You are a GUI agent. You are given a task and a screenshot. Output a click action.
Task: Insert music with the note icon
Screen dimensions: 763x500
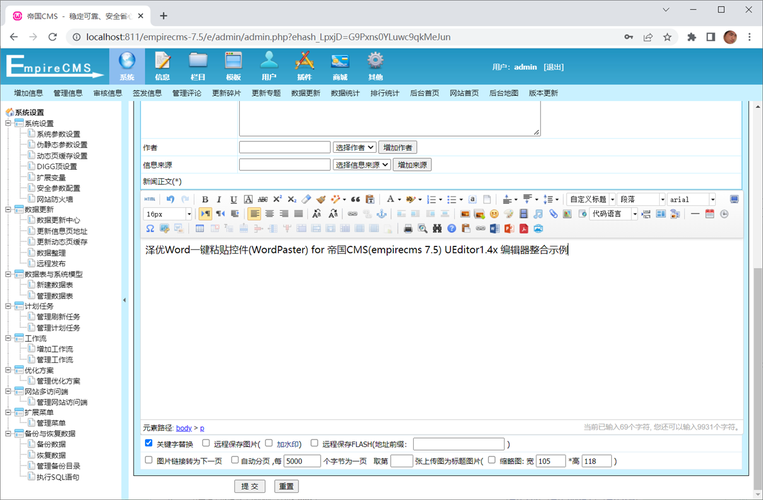(538, 214)
